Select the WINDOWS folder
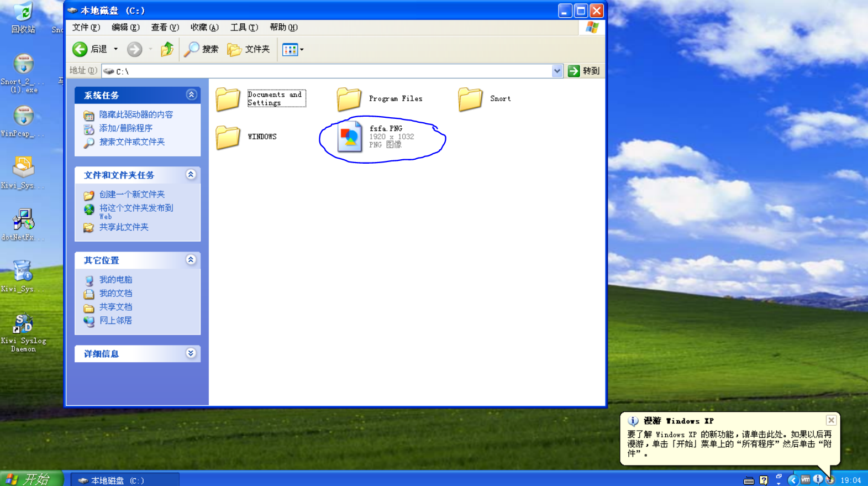This screenshot has height=486, width=868. [x=246, y=137]
